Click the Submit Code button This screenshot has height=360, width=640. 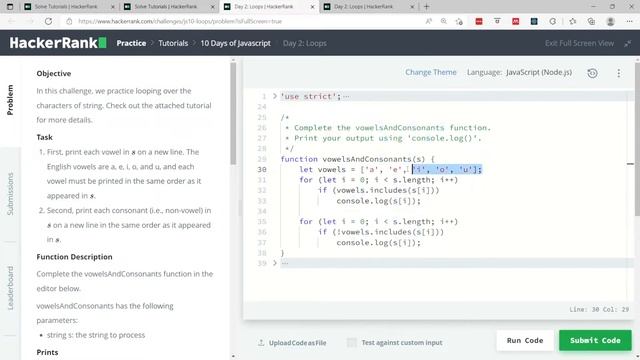tap(595, 340)
